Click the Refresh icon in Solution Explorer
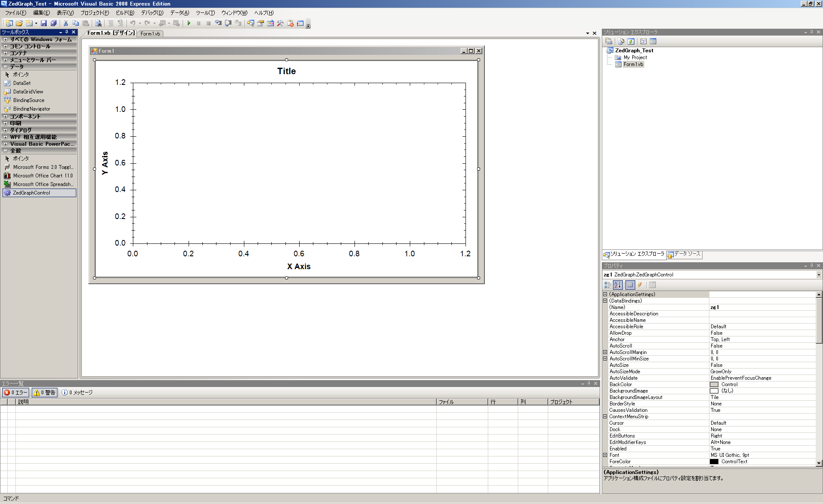The image size is (823, 504). (631, 41)
